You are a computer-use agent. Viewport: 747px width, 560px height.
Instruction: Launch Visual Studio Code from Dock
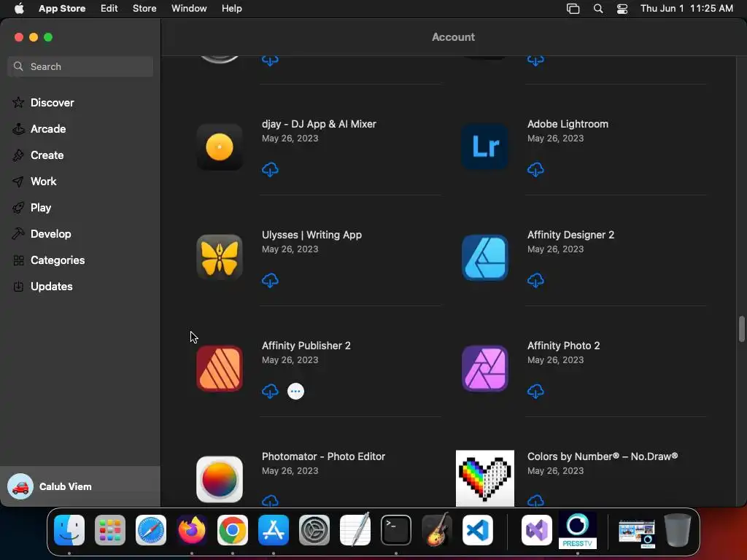(478, 530)
